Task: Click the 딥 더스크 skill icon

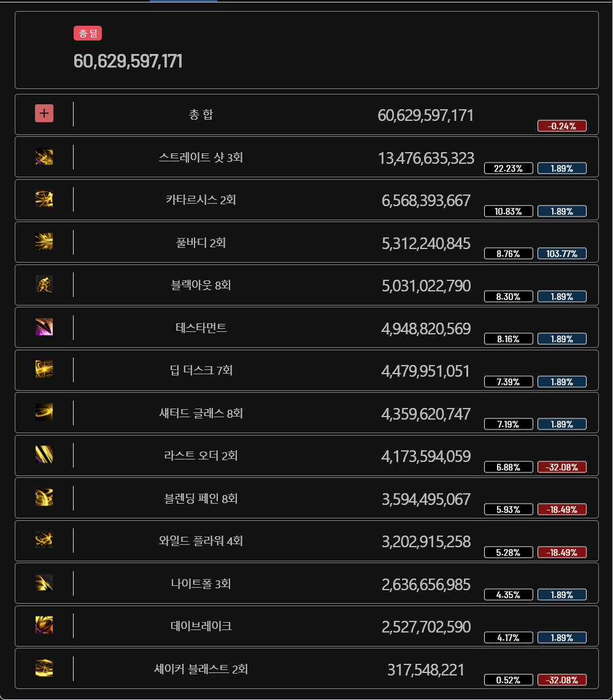Action: 44,369
